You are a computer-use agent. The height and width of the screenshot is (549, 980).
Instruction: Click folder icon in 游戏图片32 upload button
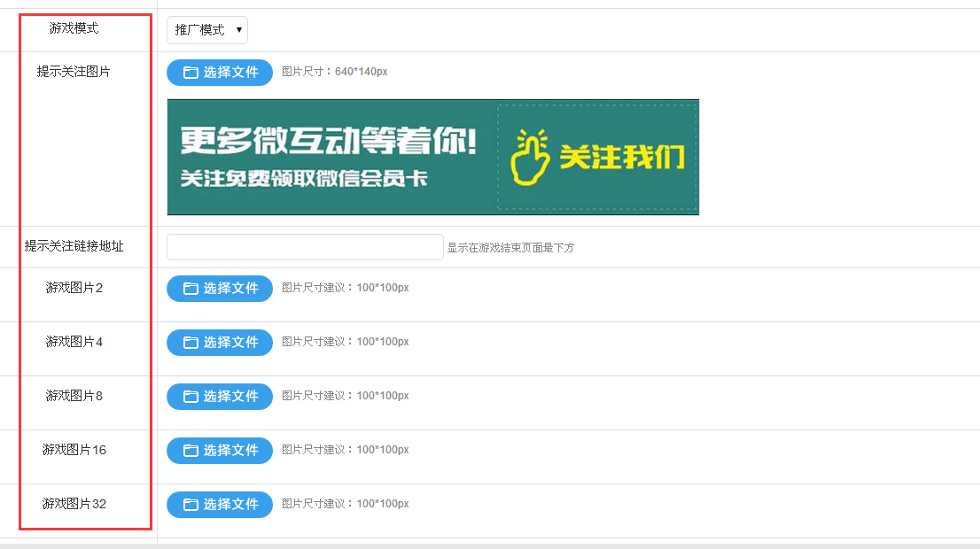[191, 505]
